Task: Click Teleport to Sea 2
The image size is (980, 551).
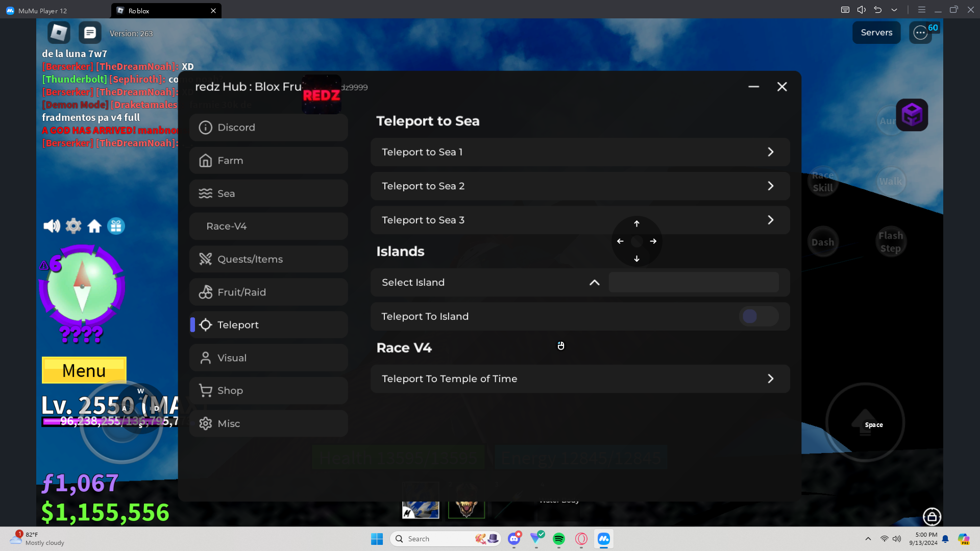Action: point(580,186)
